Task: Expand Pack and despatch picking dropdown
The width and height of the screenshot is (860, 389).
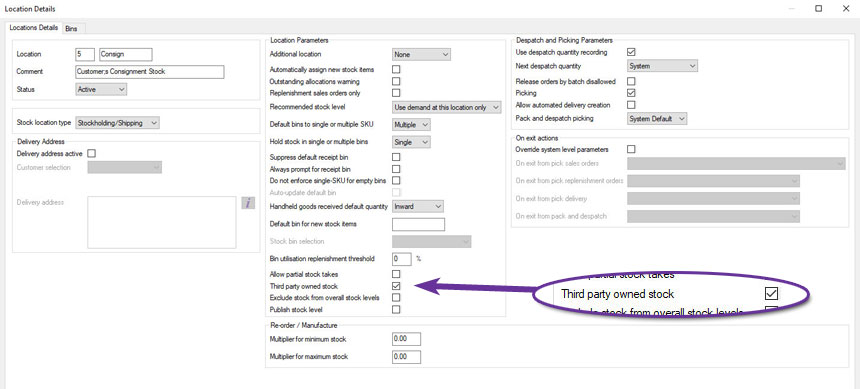Action: click(x=657, y=119)
